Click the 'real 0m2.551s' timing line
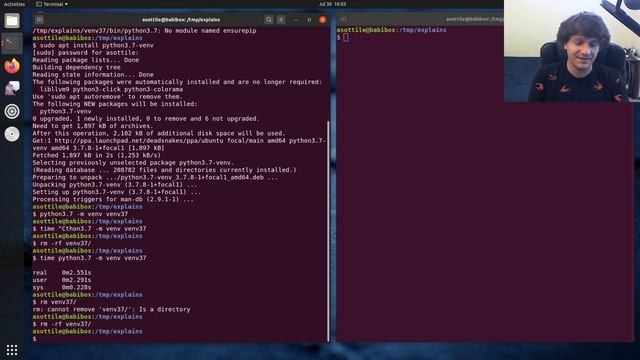 click(x=62, y=273)
